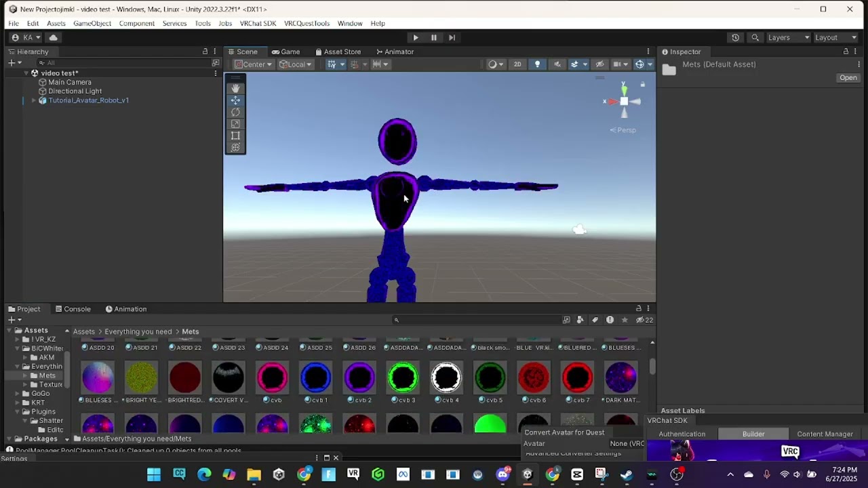
Task: Open Discord from the taskbar
Action: [x=502, y=474]
